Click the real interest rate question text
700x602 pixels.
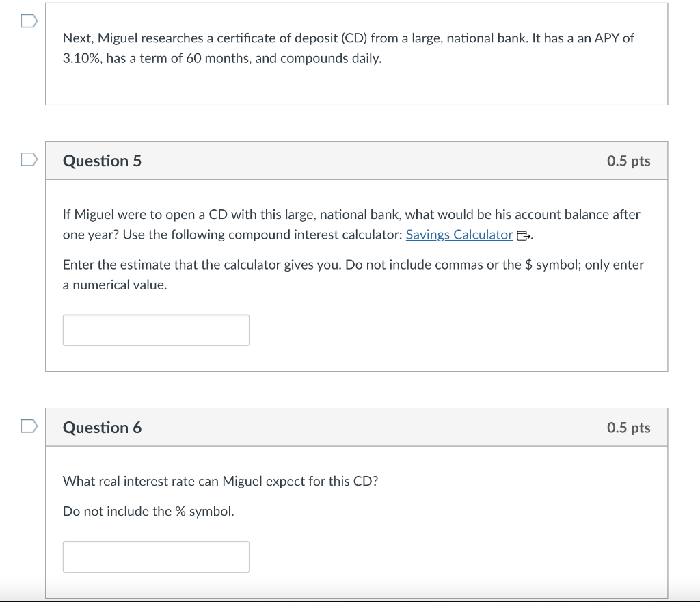click(x=221, y=481)
